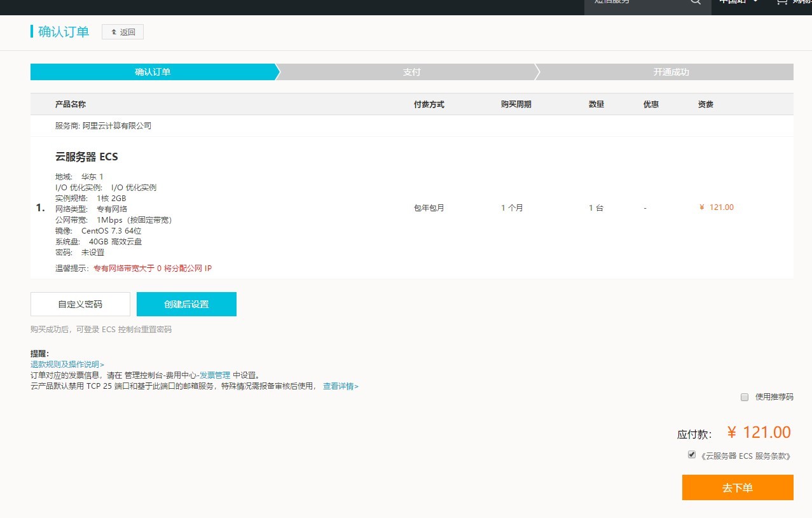Click the 密码: 未设置 spec line
Screen dimensions: 812x518
[80, 253]
